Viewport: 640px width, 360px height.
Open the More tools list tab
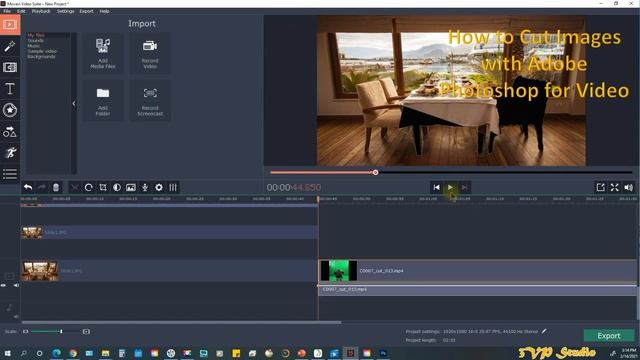pyautogui.click(x=10, y=174)
